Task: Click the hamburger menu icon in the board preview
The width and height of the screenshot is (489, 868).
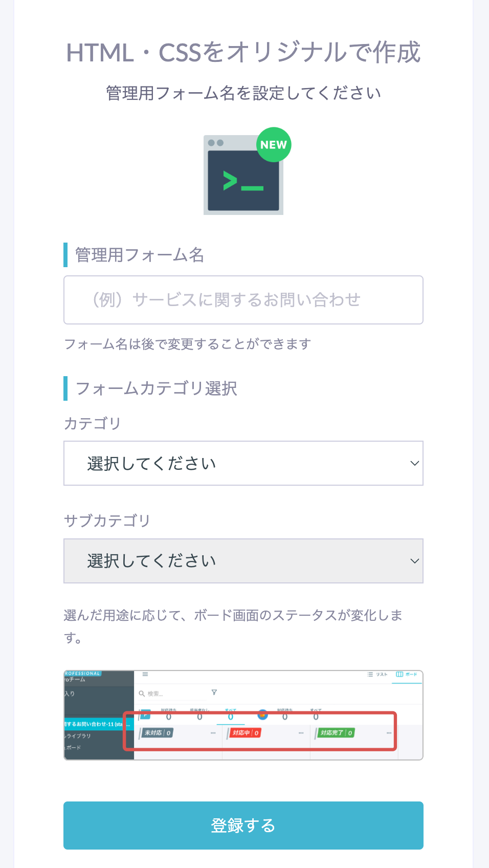Action: click(x=145, y=675)
